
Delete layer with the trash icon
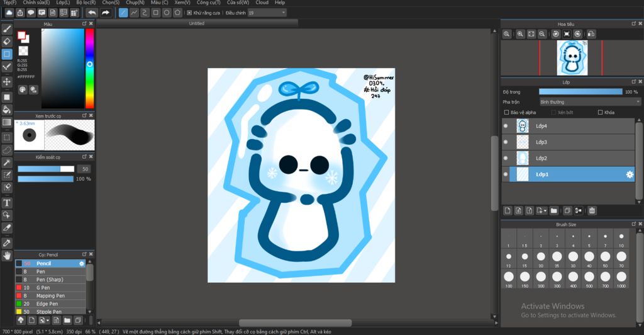pos(592,210)
